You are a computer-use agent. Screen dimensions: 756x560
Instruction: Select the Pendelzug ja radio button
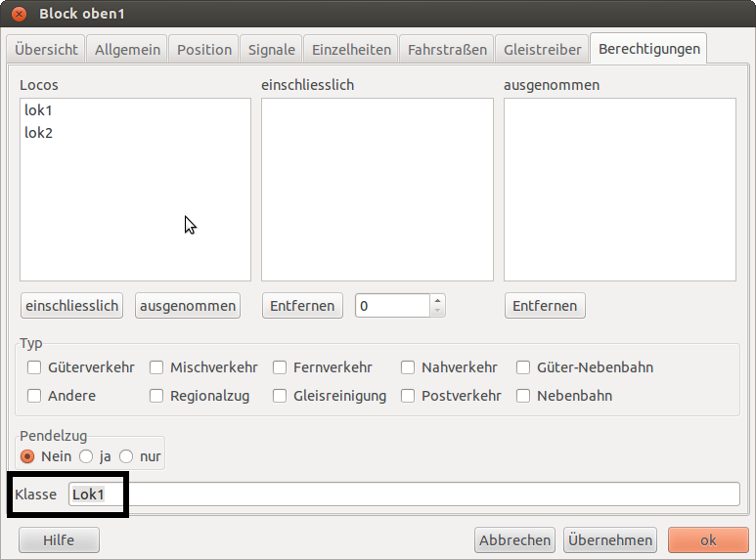[86, 456]
